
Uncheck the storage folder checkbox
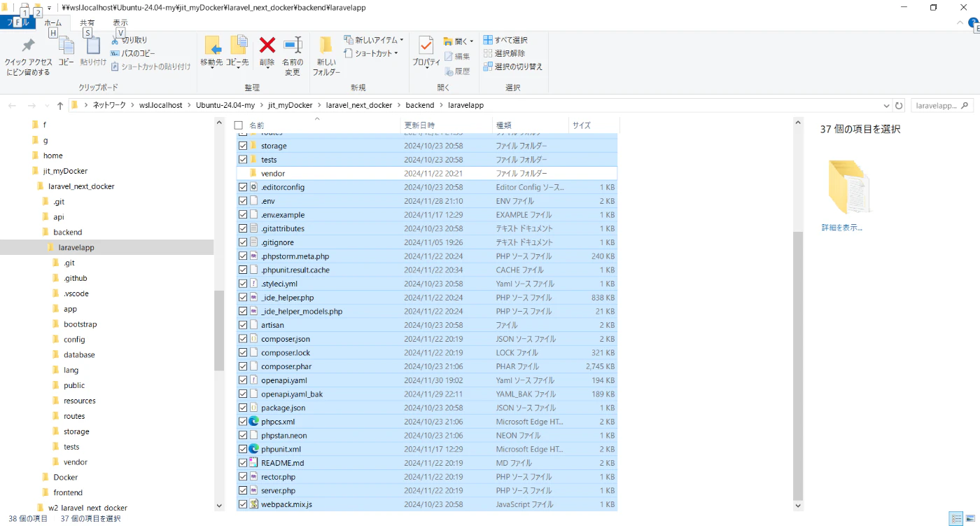click(243, 146)
